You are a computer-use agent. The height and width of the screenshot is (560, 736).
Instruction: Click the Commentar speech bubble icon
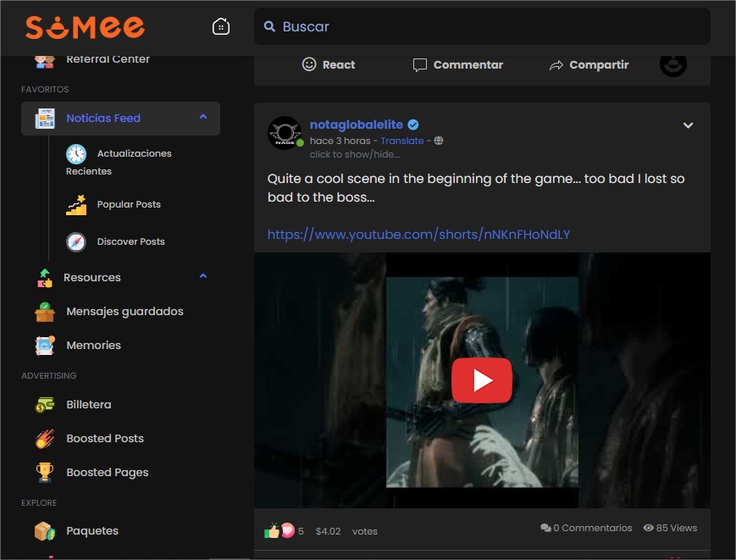(419, 64)
